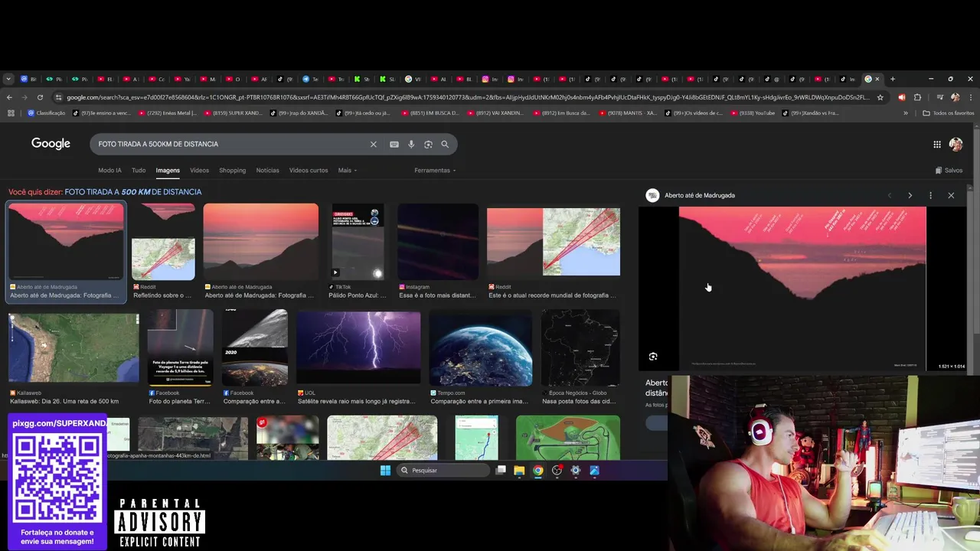This screenshot has width=980, height=551.
Task: Click the large preview image
Action: coord(802,289)
